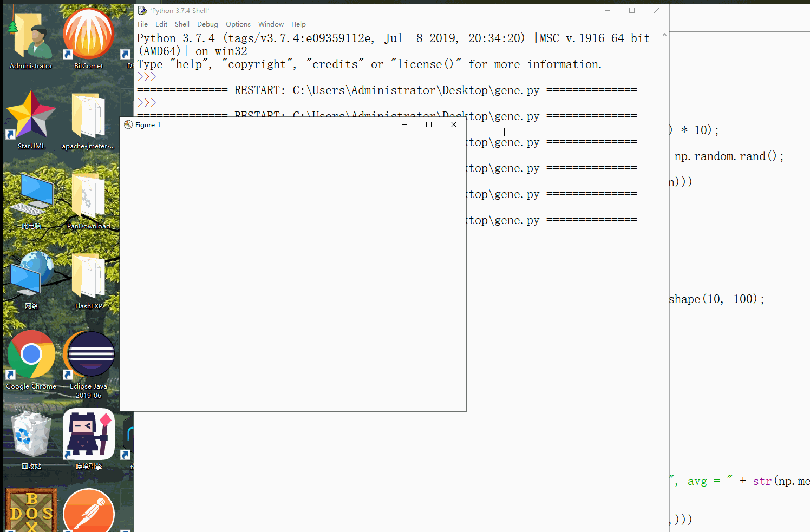Open the StarUML application
Screen dimensions: 810x532
tap(31, 115)
